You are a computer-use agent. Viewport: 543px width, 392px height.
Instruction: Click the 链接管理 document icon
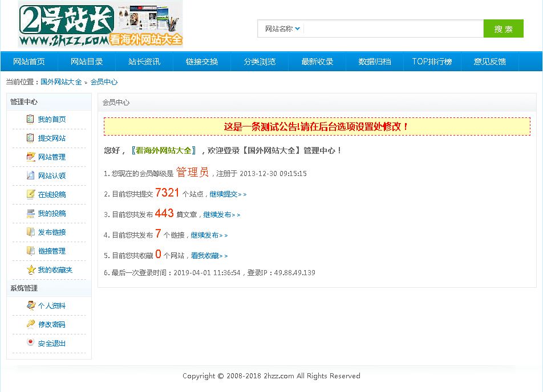pyautogui.click(x=30, y=251)
